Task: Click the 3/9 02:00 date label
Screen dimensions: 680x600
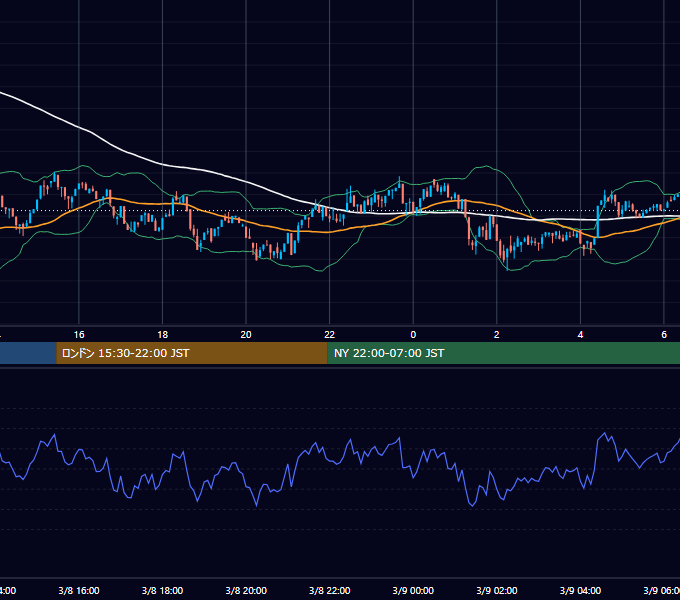Action: click(497, 590)
